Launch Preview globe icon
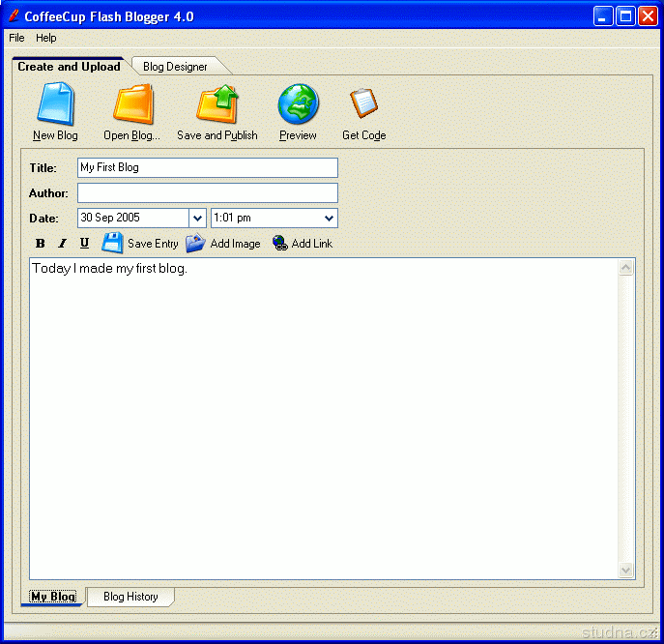This screenshot has height=644, width=664. pyautogui.click(x=298, y=103)
